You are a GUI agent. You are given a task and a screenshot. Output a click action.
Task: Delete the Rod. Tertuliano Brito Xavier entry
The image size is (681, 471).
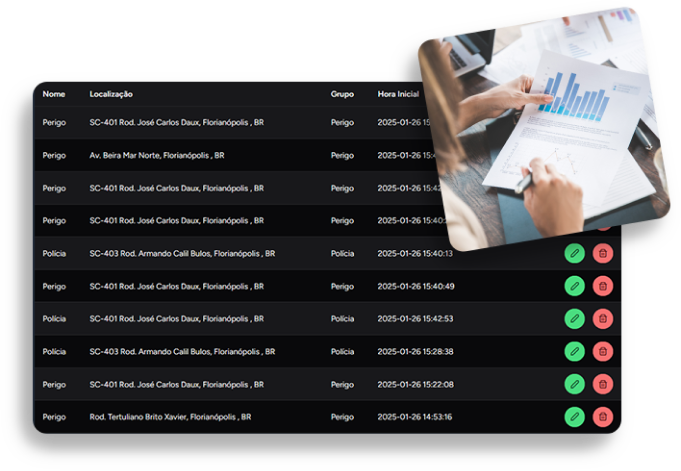pyautogui.click(x=603, y=417)
